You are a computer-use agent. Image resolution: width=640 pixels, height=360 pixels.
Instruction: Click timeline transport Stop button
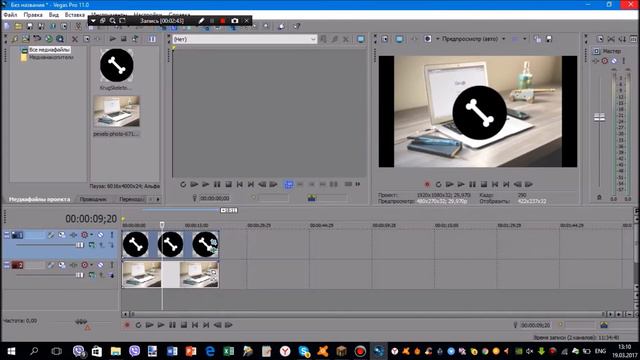184,325
